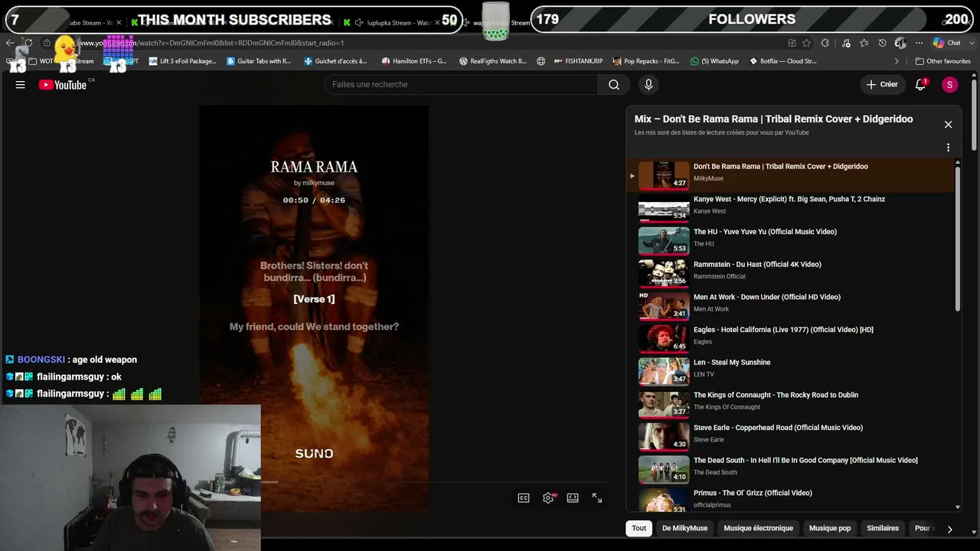Show more bookmarks with the overflow chevron
This screenshot has height=551, width=980.
point(897,61)
